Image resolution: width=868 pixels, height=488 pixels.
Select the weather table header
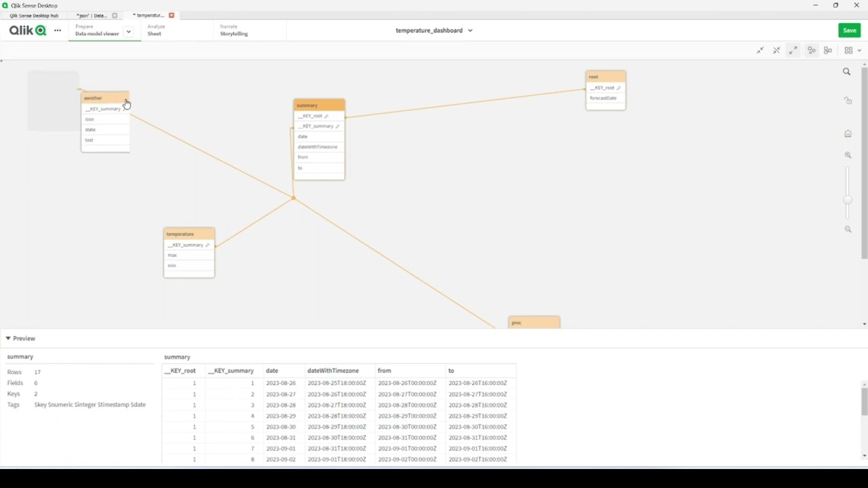pyautogui.click(x=105, y=98)
